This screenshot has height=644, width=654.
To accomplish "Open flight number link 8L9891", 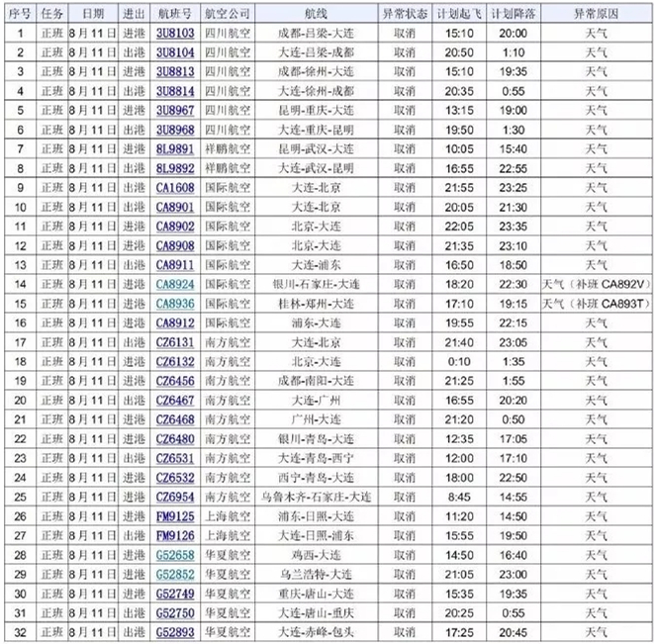I will click(x=175, y=149).
